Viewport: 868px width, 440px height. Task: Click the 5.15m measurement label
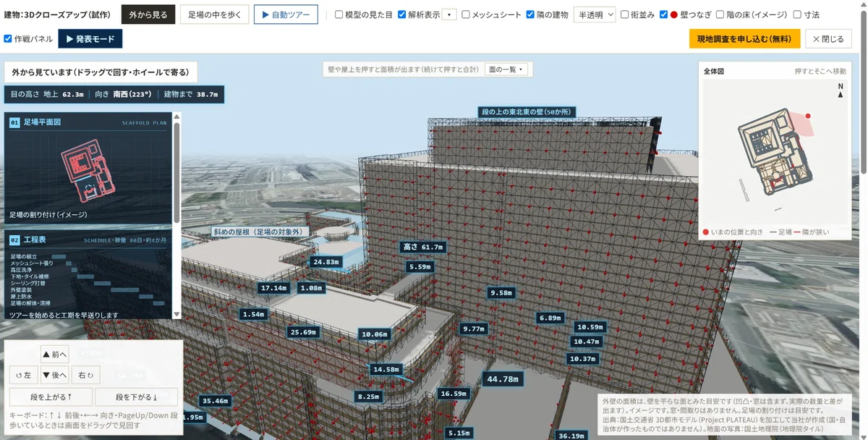coord(459,433)
